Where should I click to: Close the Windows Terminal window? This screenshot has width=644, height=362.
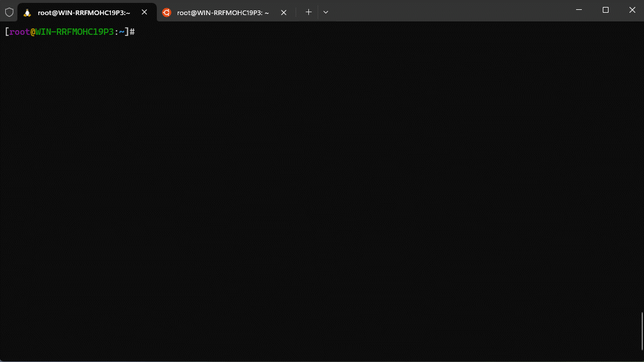click(632, 10)
